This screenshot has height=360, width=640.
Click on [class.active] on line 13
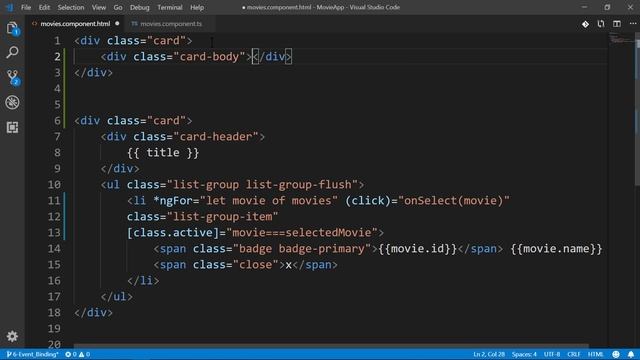173,233
